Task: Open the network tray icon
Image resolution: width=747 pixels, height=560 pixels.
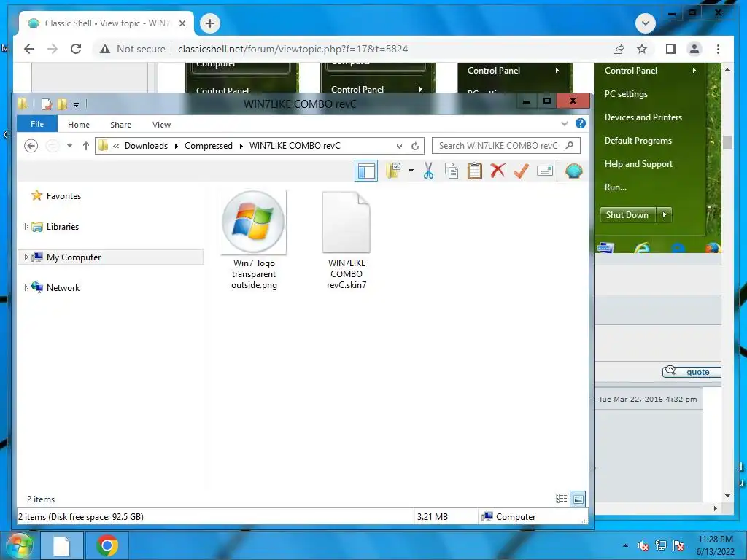Action: pyautogui.click(x=660, y=545)
